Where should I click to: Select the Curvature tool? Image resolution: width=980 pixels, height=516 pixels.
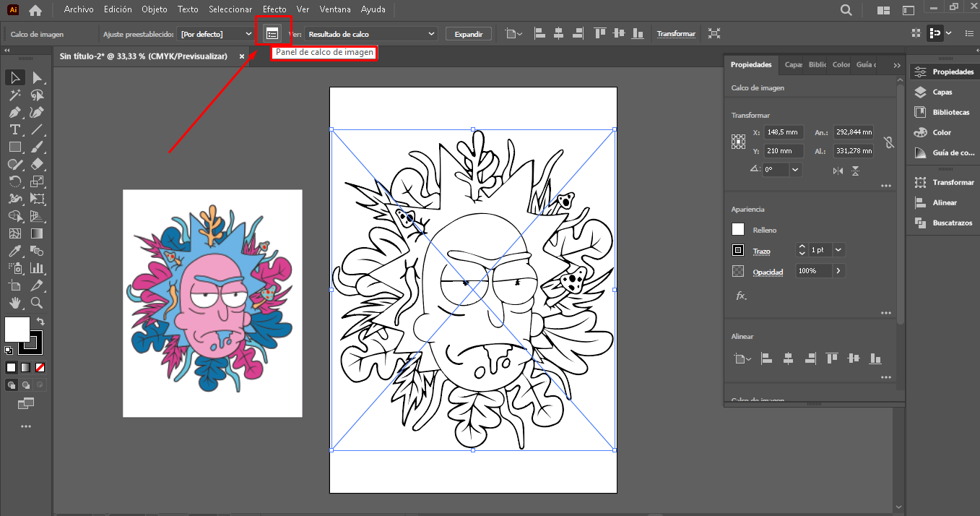pyautogui.click(x=37, y=112)
